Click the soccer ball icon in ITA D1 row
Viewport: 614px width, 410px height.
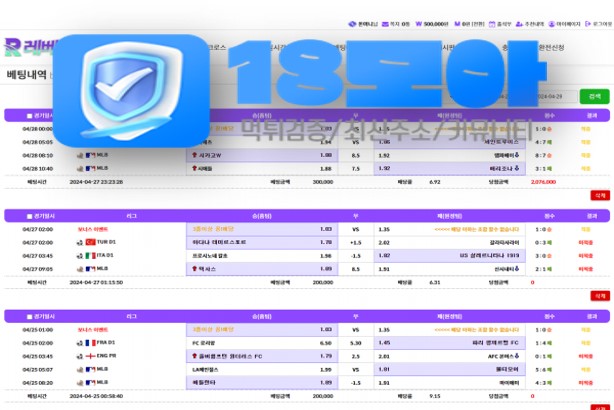point(80,256)
